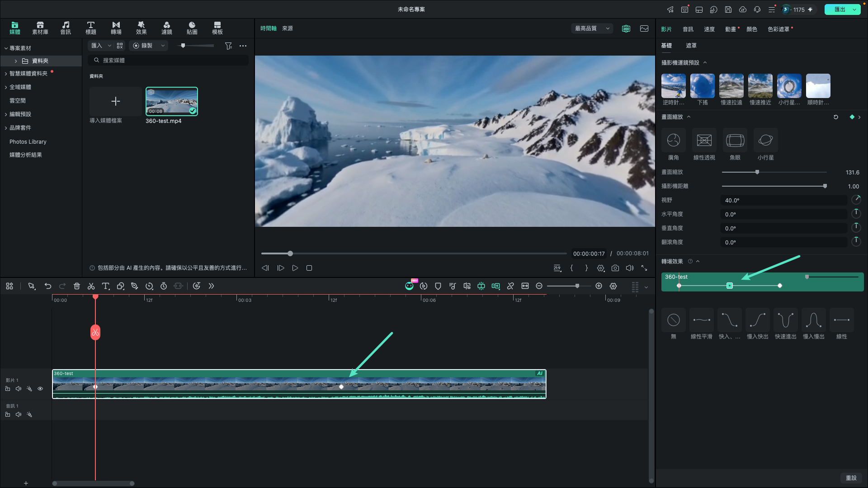Adjust the timeline zoom slider
Viewport: 868px width, 488px height.
(577, 286)
